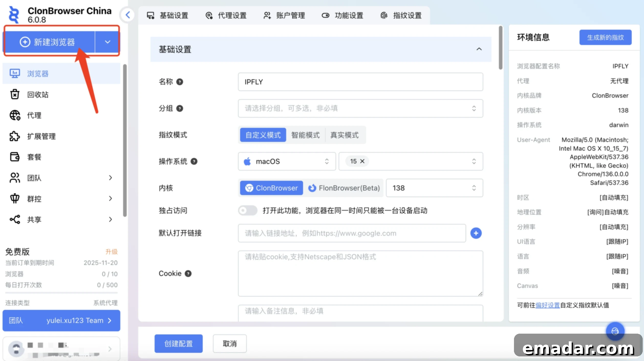The width and height of the screenshot is (644, 361).
Task: Open the macOS operating system dropdown
Action: [287, 161]
